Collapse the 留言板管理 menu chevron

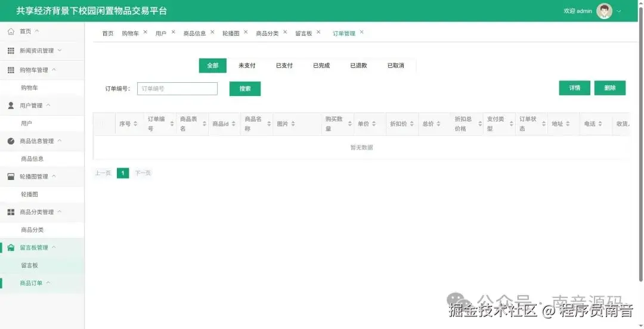pos(54,247)
